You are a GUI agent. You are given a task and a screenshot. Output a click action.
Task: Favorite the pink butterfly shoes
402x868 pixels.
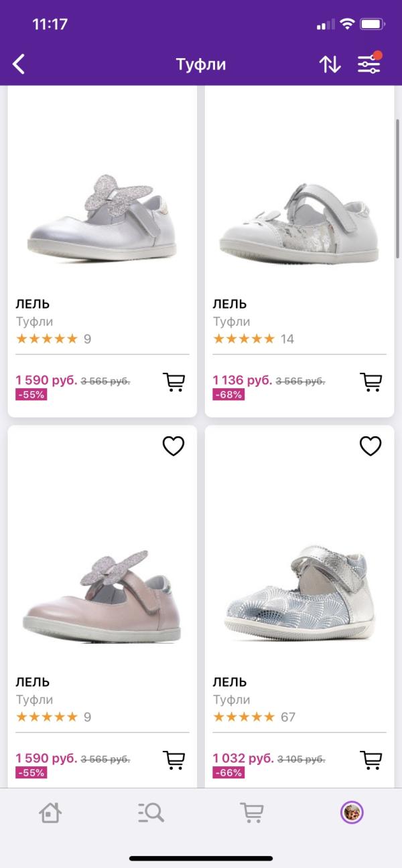[174, 446]
